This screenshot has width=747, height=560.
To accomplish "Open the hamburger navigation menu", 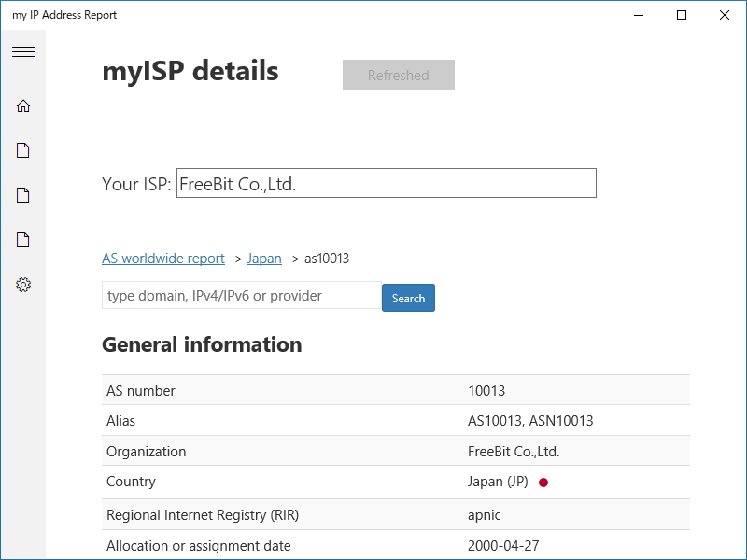I will pos(23,52).
